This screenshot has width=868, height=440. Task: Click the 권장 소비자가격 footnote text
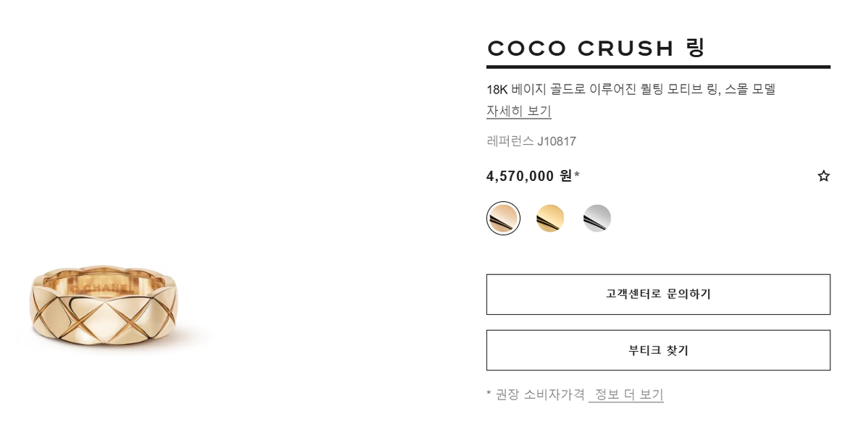[x=540, y=394]
